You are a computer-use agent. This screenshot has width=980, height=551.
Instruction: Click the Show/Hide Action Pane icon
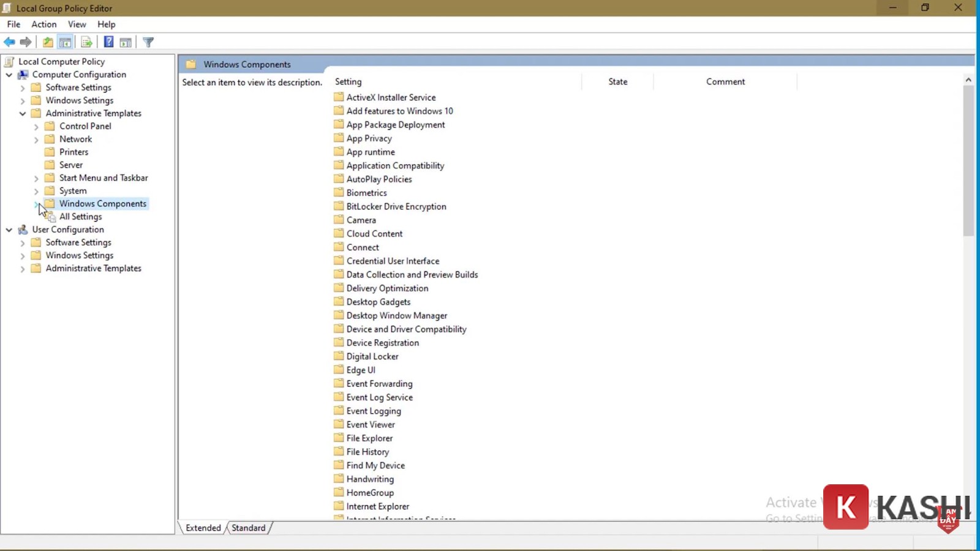point(126,42)
